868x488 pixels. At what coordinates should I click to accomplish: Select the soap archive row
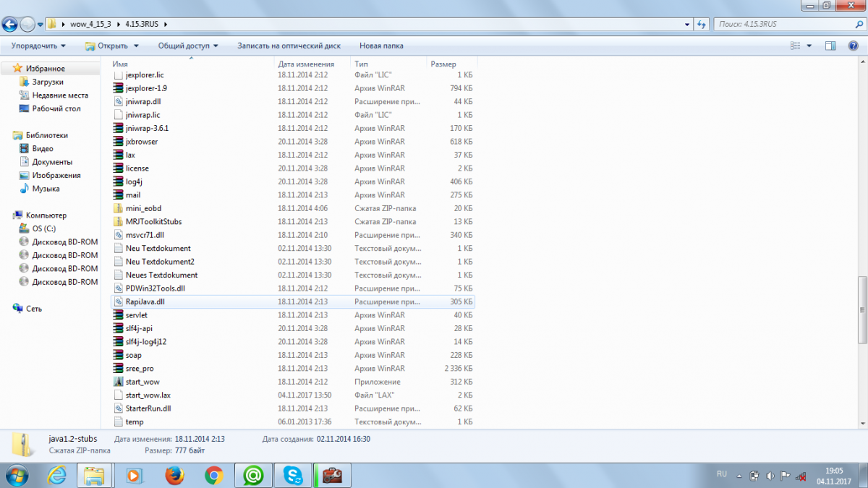(x=293, y=355)
